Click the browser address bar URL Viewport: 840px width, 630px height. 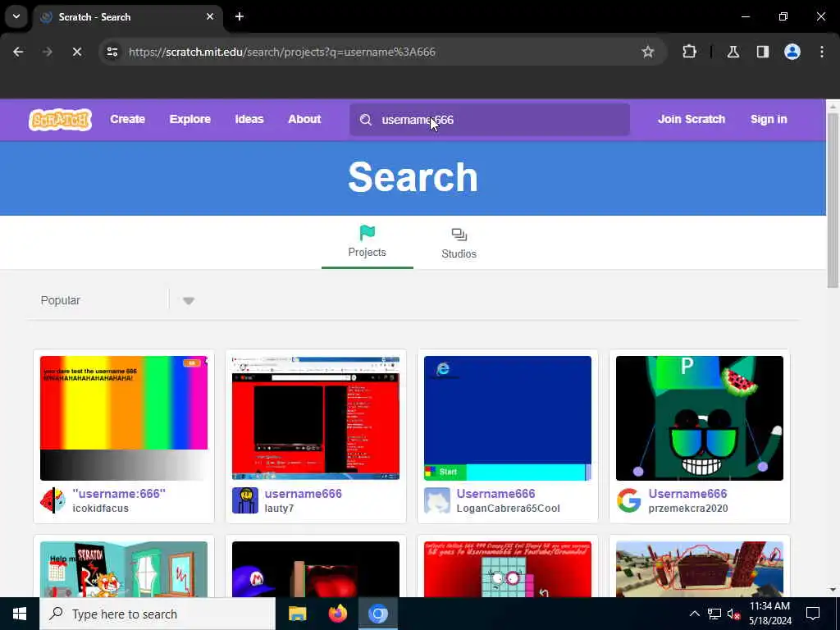[x=282, y=52]
